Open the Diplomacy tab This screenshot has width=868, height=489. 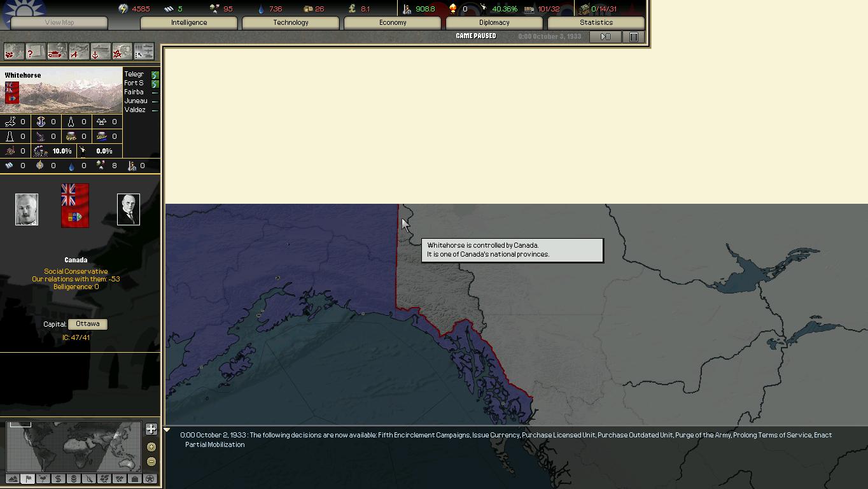494,22
